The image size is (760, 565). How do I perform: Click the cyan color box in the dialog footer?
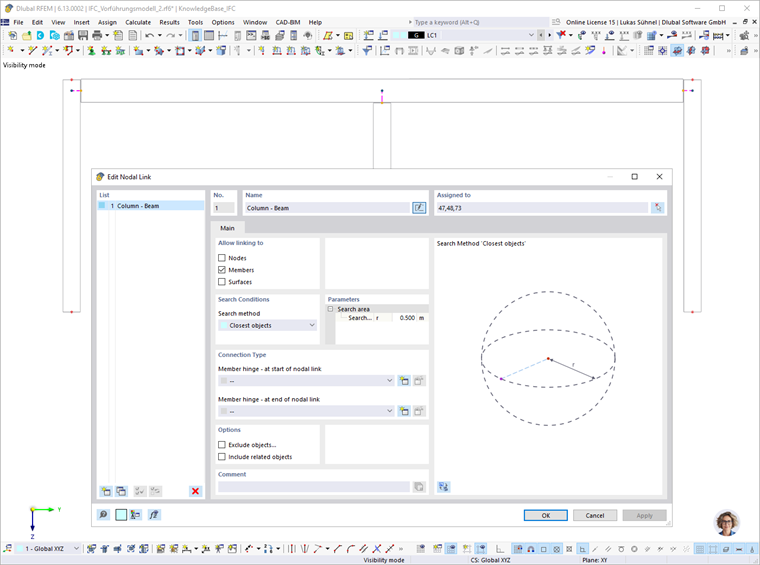121,515
